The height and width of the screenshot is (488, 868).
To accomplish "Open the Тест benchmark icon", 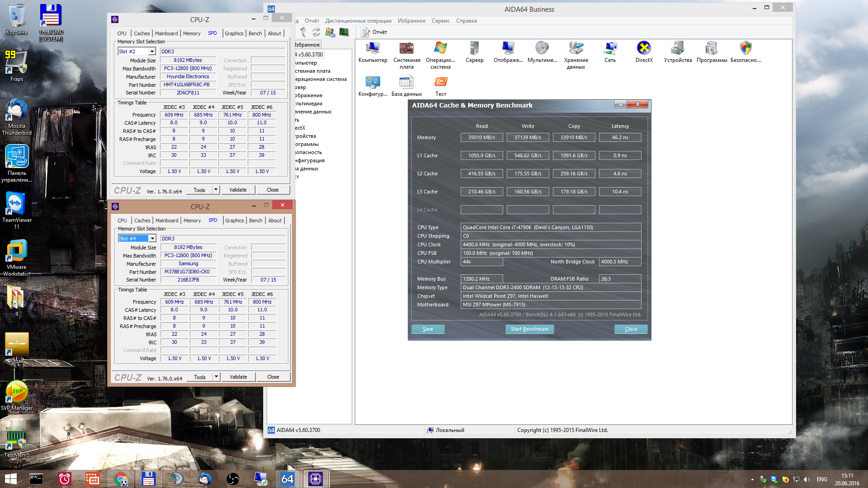I will [x=440, y=82].
